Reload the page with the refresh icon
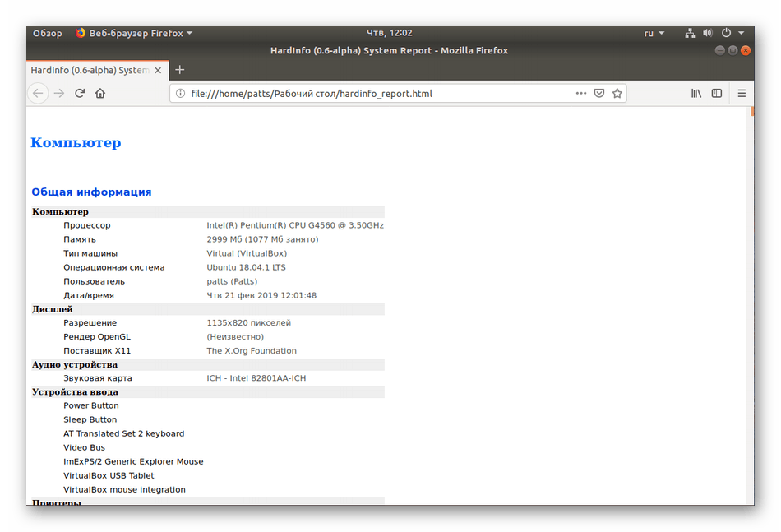 80,93
